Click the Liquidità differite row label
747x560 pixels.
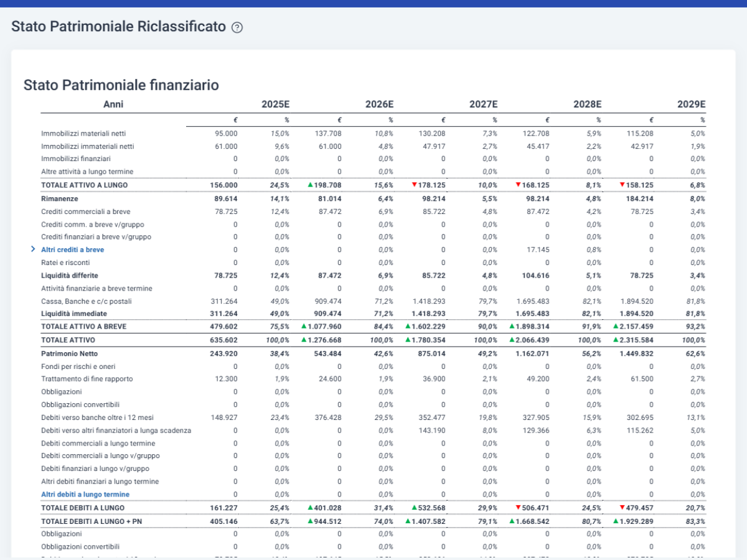tap(70, 275)
